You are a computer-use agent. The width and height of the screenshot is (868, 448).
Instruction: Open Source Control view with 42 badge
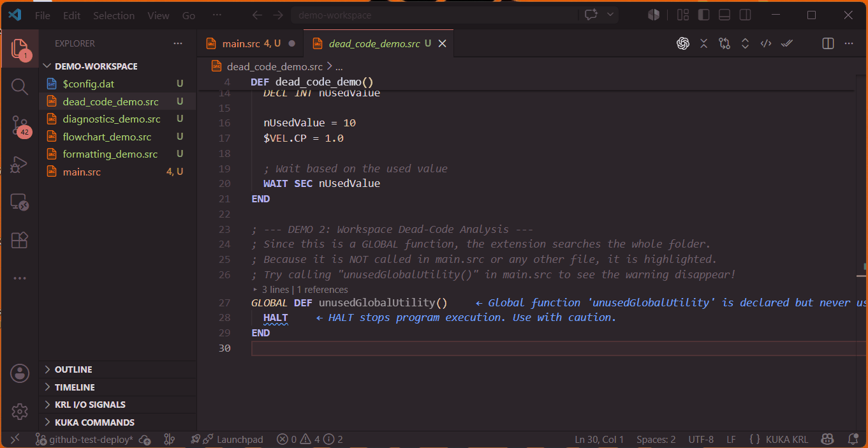20,126
